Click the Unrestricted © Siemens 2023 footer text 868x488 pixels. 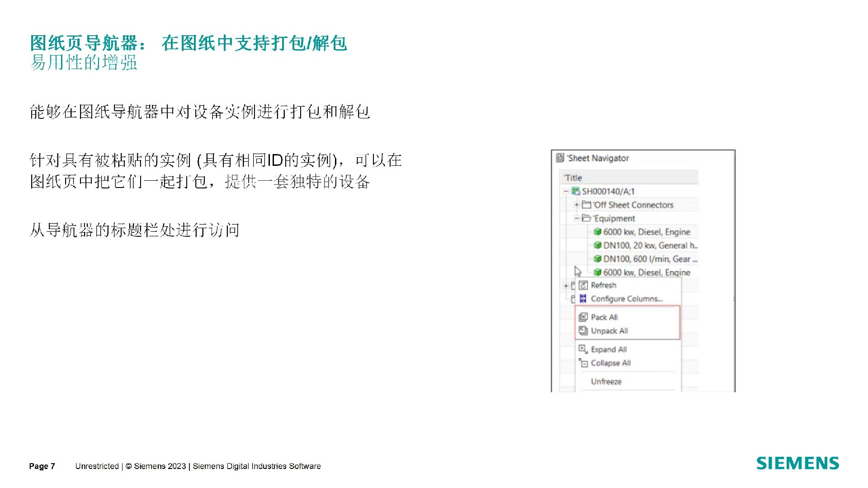pyautogui.click(x=198, y=466)
